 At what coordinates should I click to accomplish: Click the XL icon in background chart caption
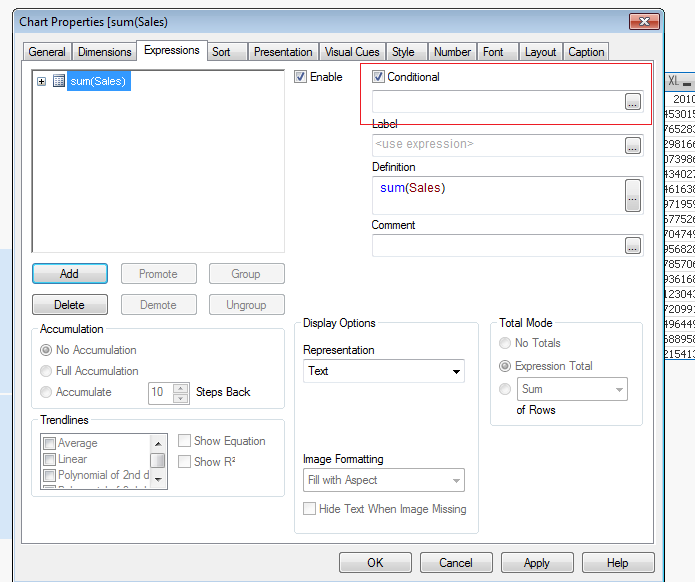tap(673, 81)
